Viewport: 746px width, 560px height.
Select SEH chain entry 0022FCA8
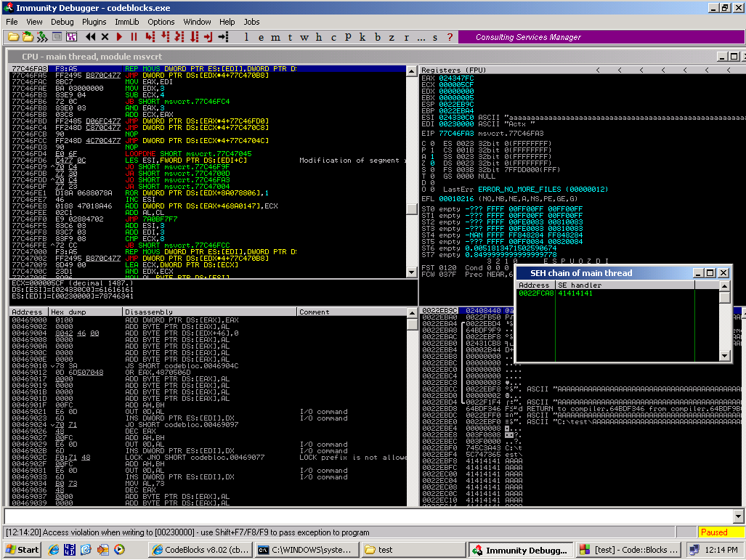point(617,293)
